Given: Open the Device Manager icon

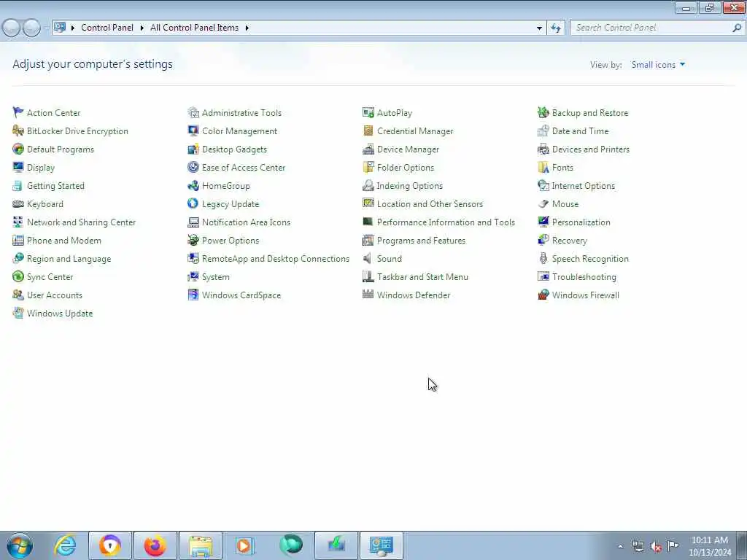Looking at the screenshot, I should [x=368, y=149].
